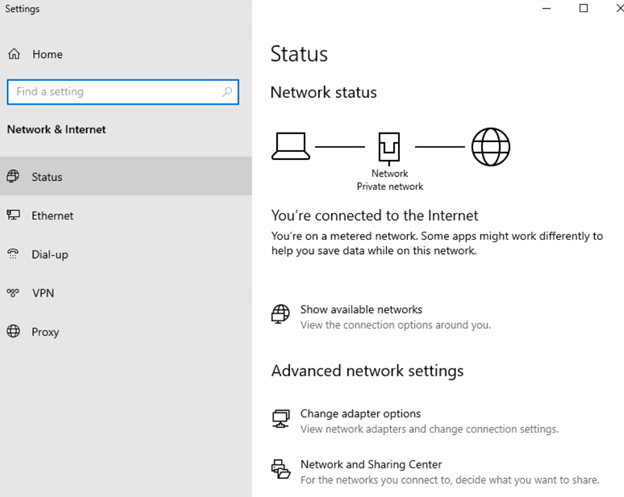Click icon beside Network and Sharing Center
This screenshot has height=497, width=624.
tap(281, 469)
